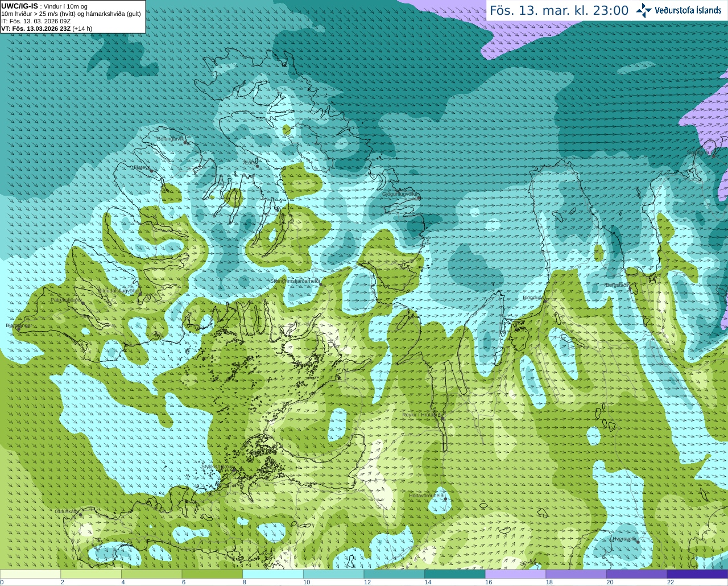Select the Flateyri station marker
Screen dimensions: 728x586
click(x=151, y=171)
